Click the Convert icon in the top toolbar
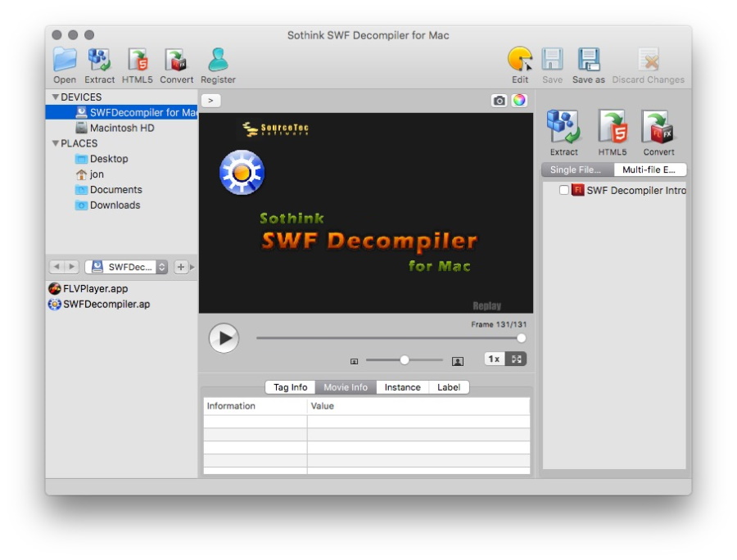 click(x=176, y=65)
